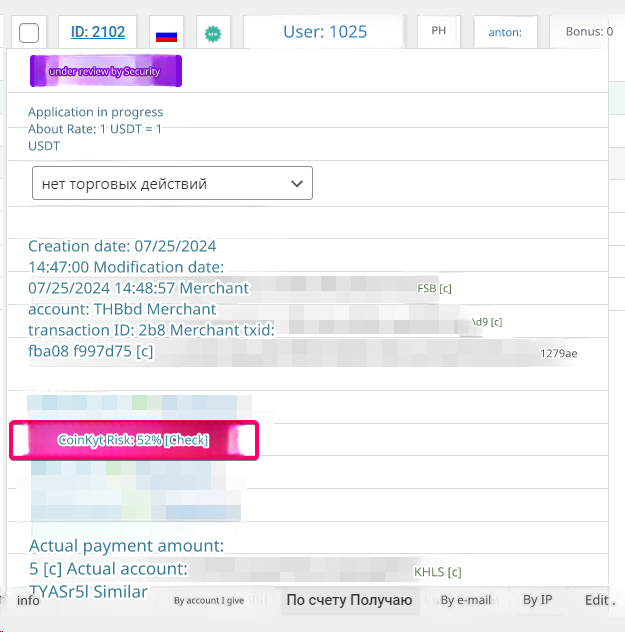Viewport: 625px width, 632px height.
Task: Click the green 'new' badge icon
Action: [212, 33]
